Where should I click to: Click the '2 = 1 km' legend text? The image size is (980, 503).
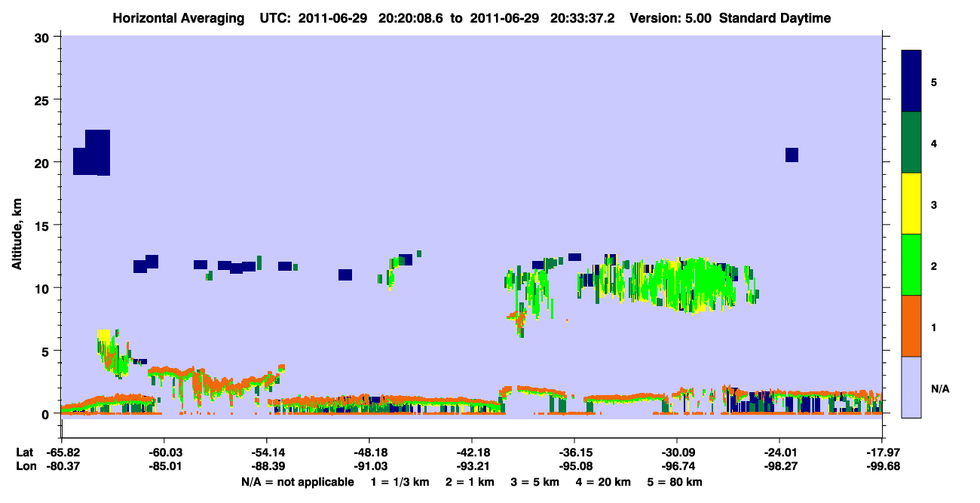(x=469, y=482)
